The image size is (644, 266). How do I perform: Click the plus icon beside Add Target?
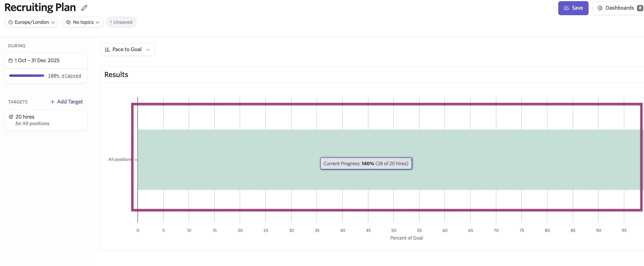53,102
